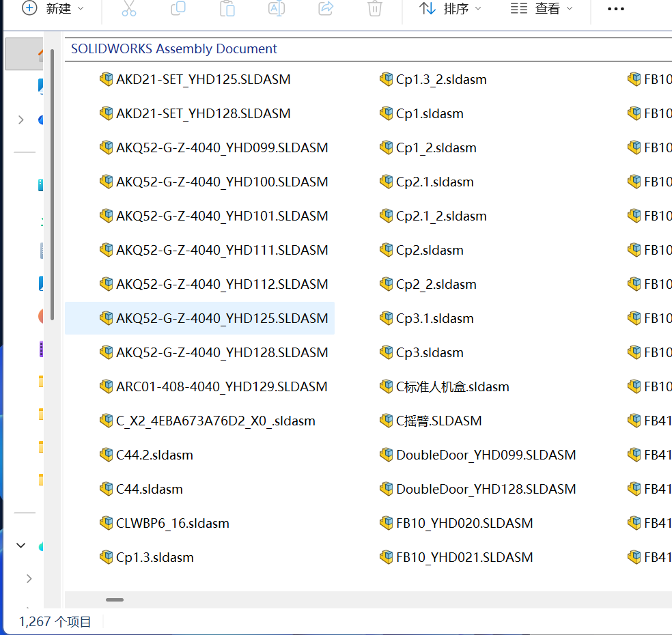Click the Paste clipboard icon

click(x=227, y=9)
